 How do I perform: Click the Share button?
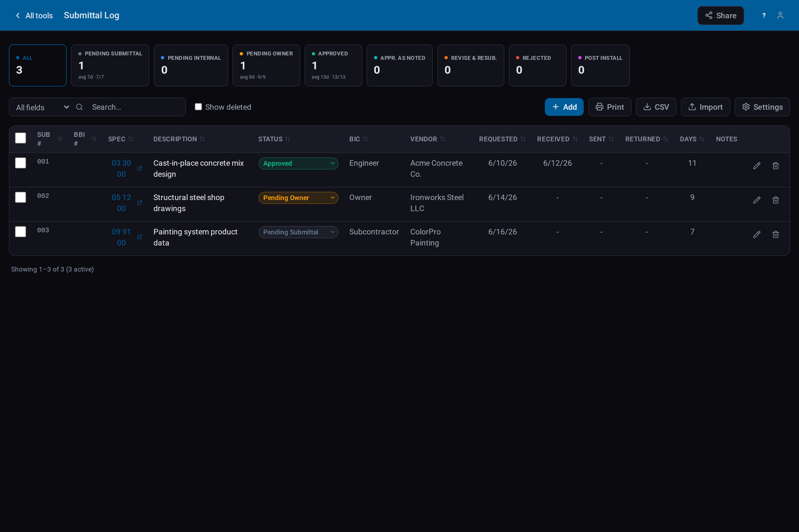721,15
